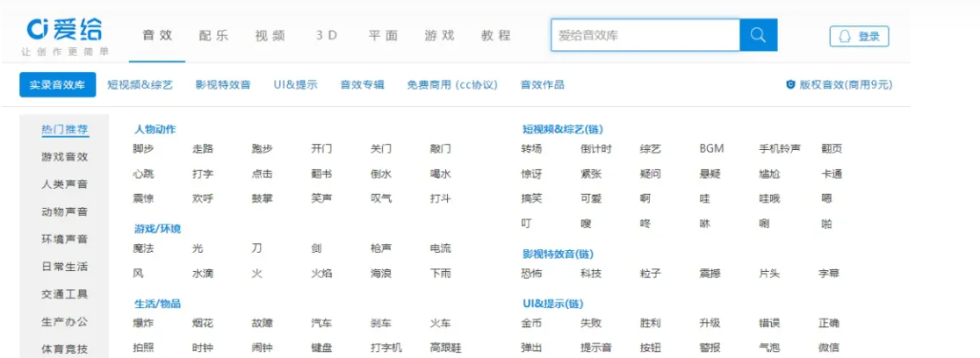Select 体育竞技 in the left sidebar

tap(65, 348)
